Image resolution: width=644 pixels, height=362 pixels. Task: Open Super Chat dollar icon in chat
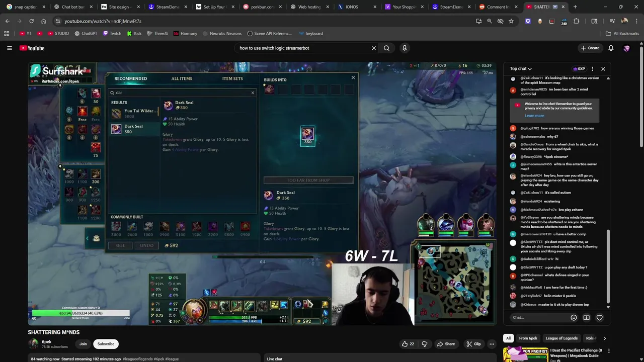[x=586, y=318]
